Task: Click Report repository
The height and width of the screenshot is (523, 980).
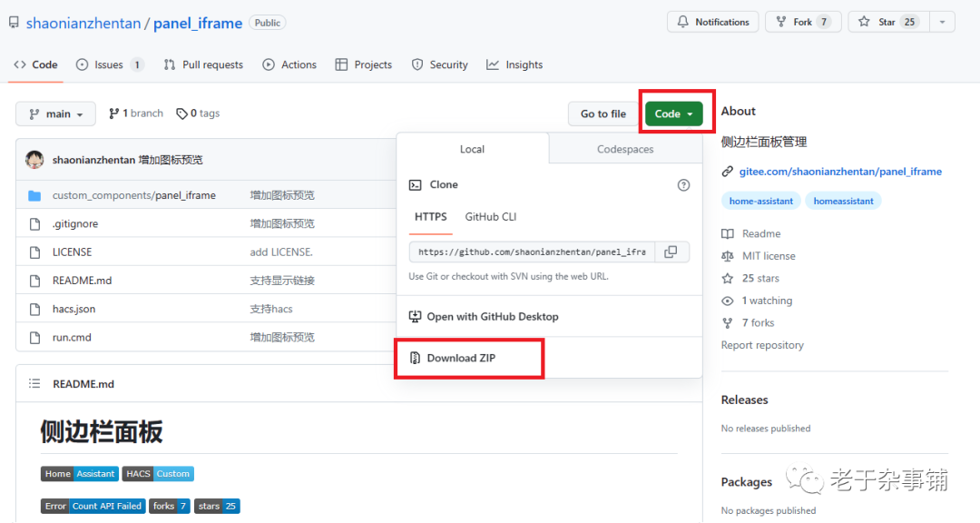Action: point(762,345)
